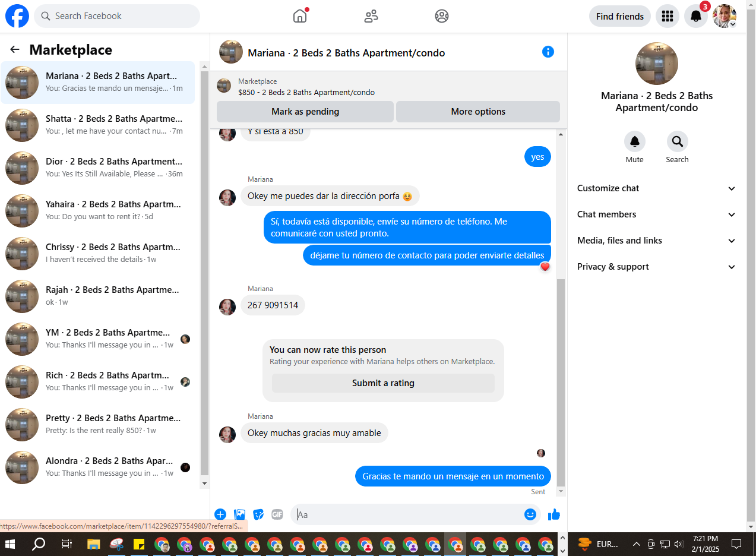Show hidden system tray icons chevron

point(636,544)
